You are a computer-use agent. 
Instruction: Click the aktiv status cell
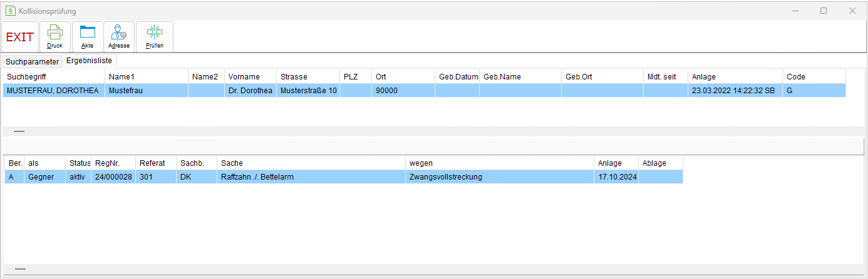[78, 177]
